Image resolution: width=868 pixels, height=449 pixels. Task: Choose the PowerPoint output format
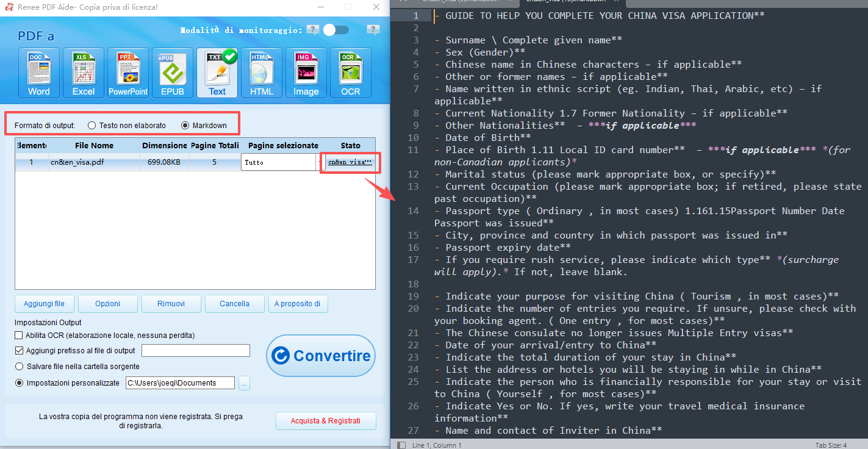pyautogui.click(x=127, y=72)
